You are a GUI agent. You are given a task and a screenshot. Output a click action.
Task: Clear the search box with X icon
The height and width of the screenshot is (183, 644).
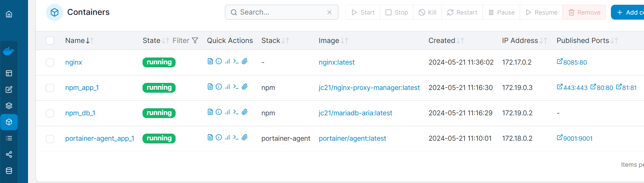click(329, 13)
